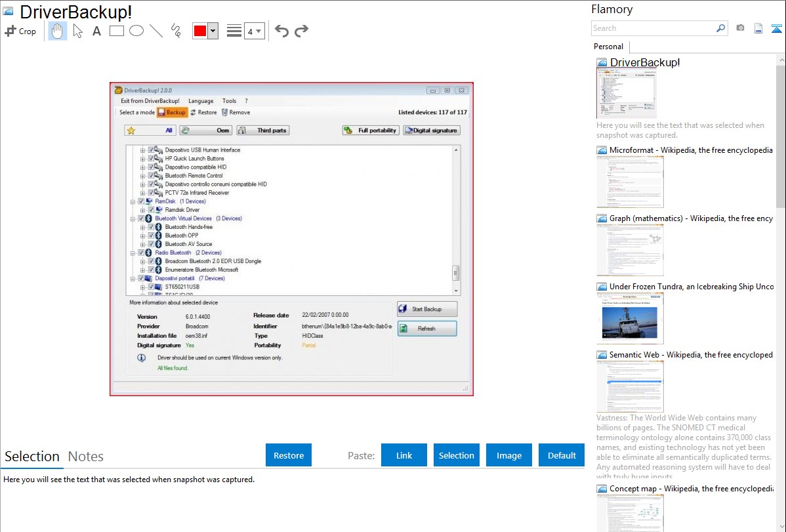Click the magnifier icon in Flamory search

click(721, 28)
